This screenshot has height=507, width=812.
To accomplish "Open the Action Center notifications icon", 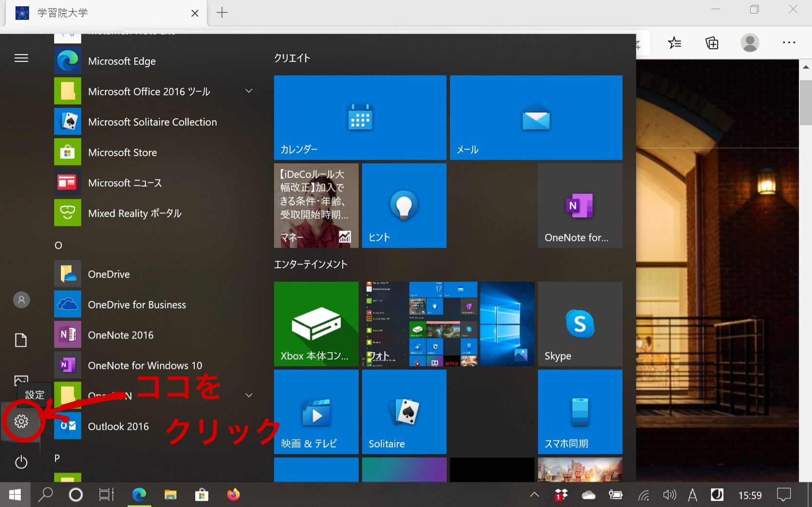I will 784,495.
